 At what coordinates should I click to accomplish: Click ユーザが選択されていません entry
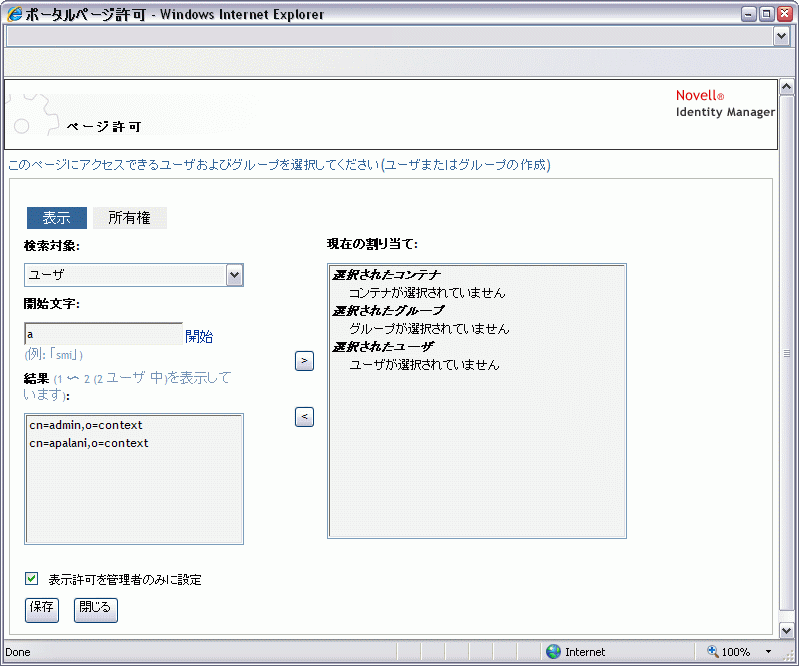pyautogui.click(x=424, y=364)
